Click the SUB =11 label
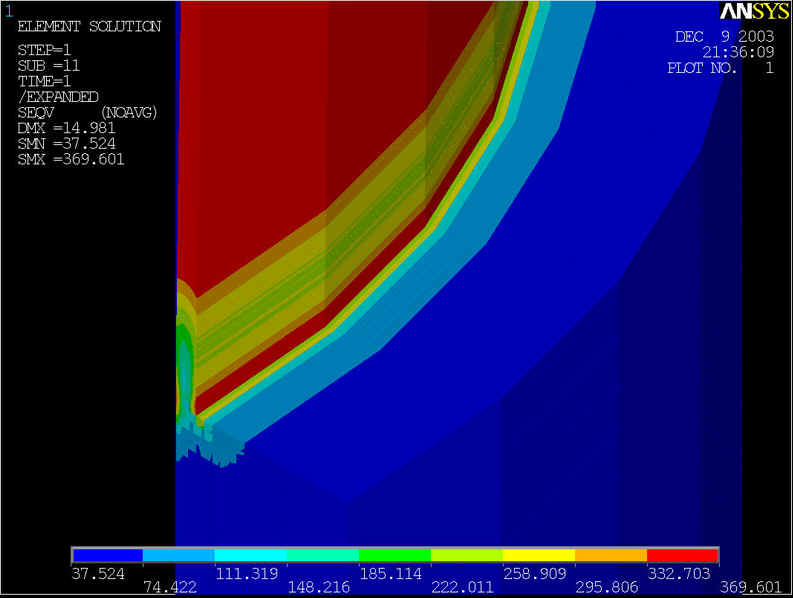The width and height of the screenshot is (793, 598). 49,66
